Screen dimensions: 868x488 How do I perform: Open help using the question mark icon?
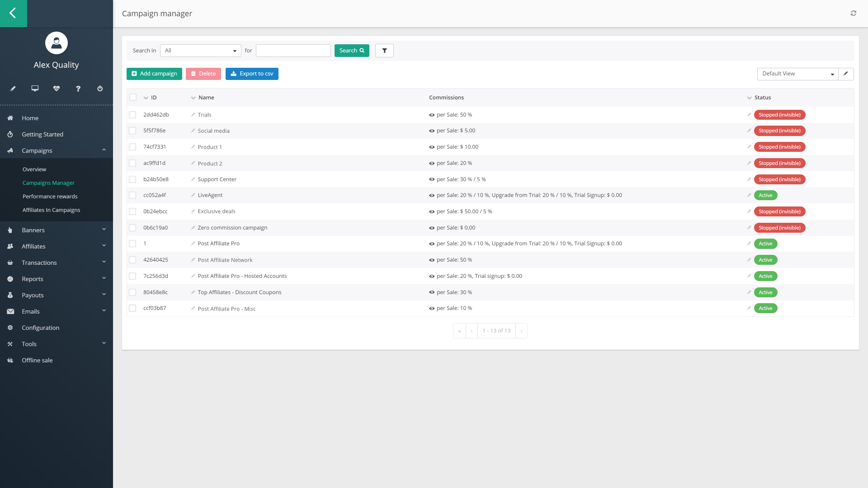click(x=78, y=89)
